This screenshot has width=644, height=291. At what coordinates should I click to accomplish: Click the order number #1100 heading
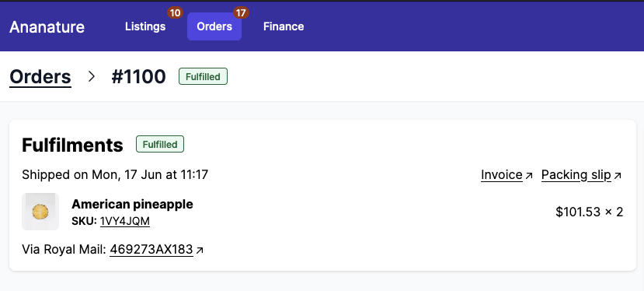[138, 77]
